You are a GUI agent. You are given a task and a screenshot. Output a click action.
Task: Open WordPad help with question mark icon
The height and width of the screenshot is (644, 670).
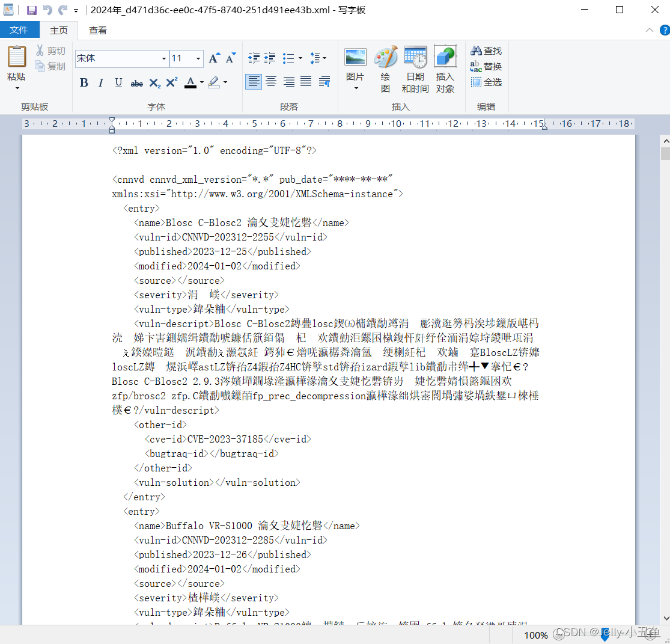665,30
